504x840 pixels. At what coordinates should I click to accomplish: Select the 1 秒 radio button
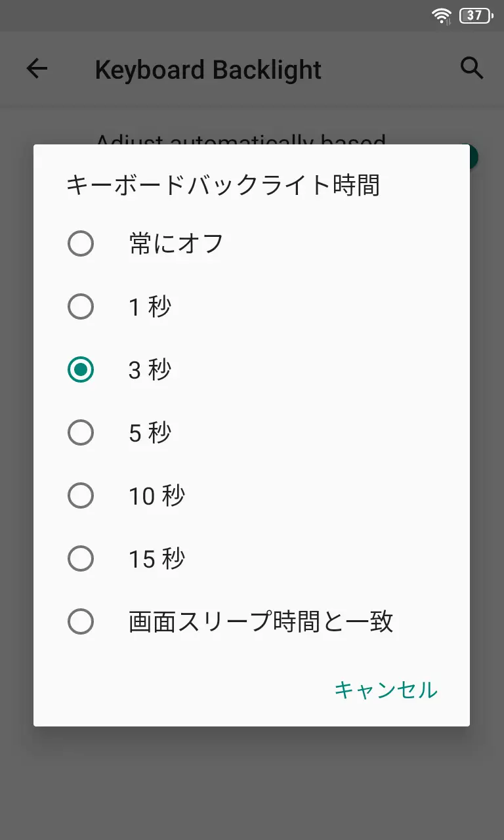[81, 306]
